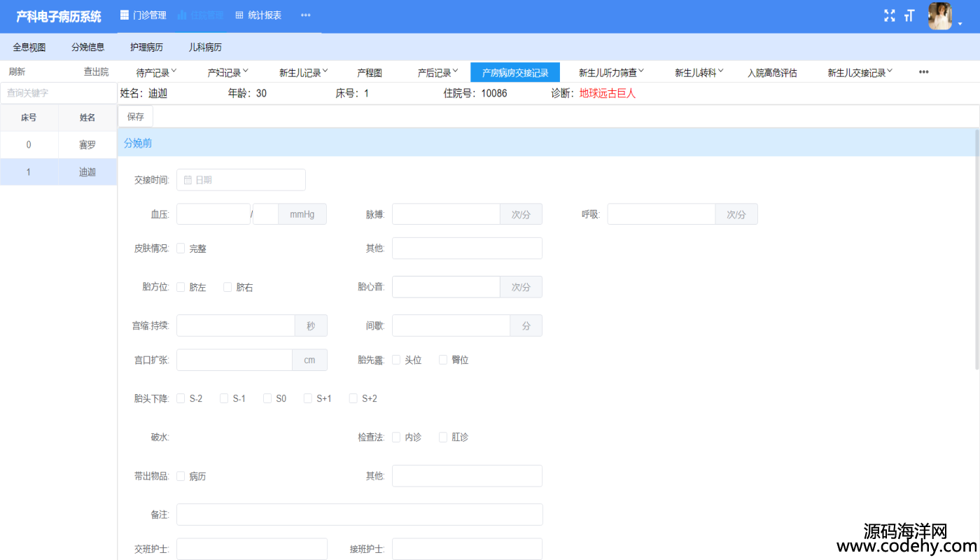
Task: Click the 统计报表 table icon
Action: (x=239, y=15)
